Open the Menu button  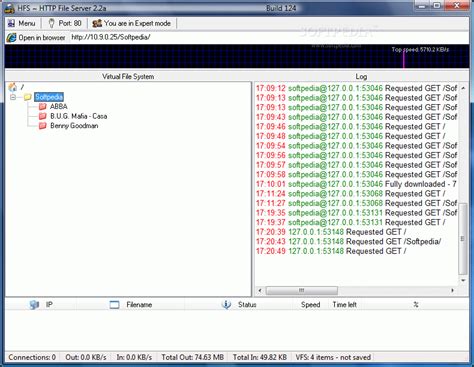tap(21, 23)
